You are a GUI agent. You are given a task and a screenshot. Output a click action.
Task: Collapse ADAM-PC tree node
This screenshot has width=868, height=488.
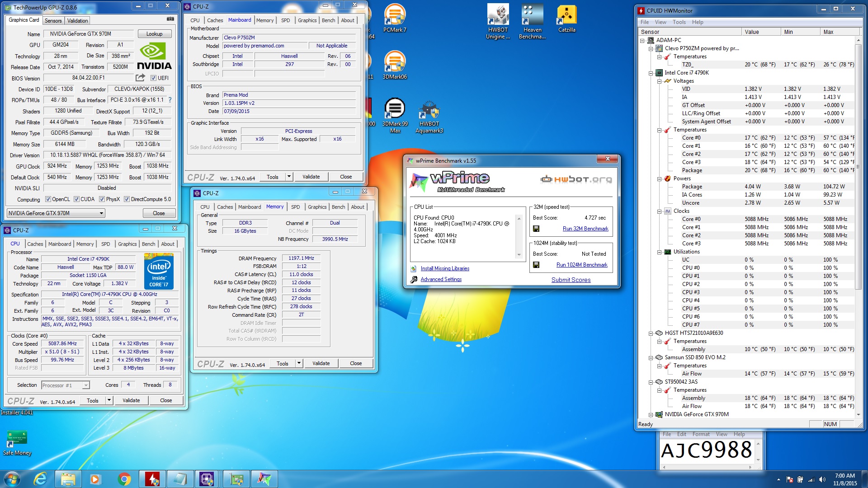(642, 40)
